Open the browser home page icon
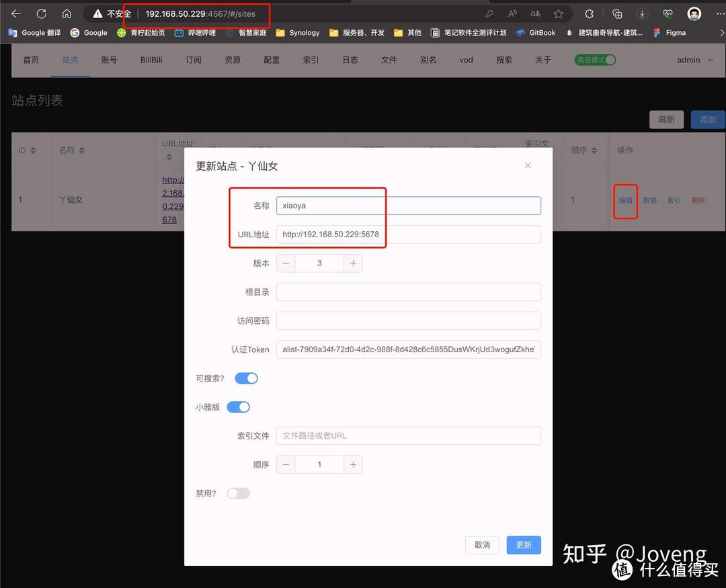The width and height of the screenshot is (726, 588). (67, 14)
